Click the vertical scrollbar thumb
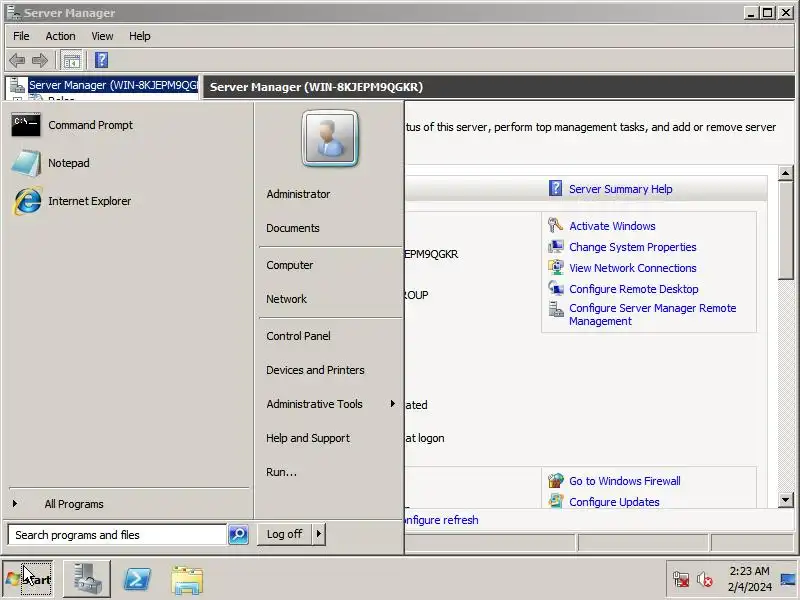 coord(786,230)
